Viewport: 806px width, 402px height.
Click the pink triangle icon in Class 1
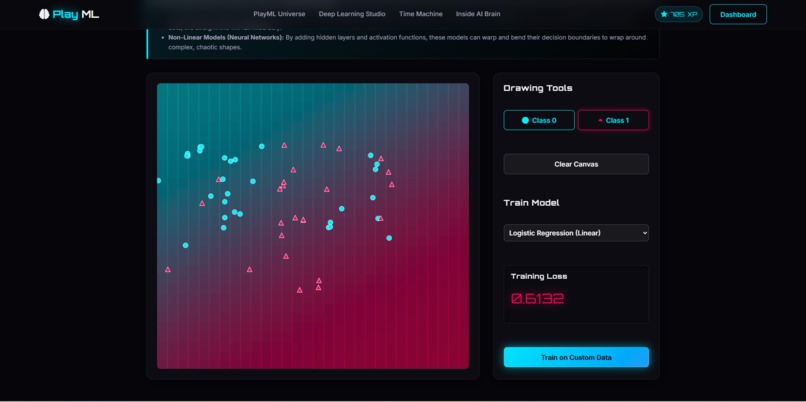click(x=600, y=120)
